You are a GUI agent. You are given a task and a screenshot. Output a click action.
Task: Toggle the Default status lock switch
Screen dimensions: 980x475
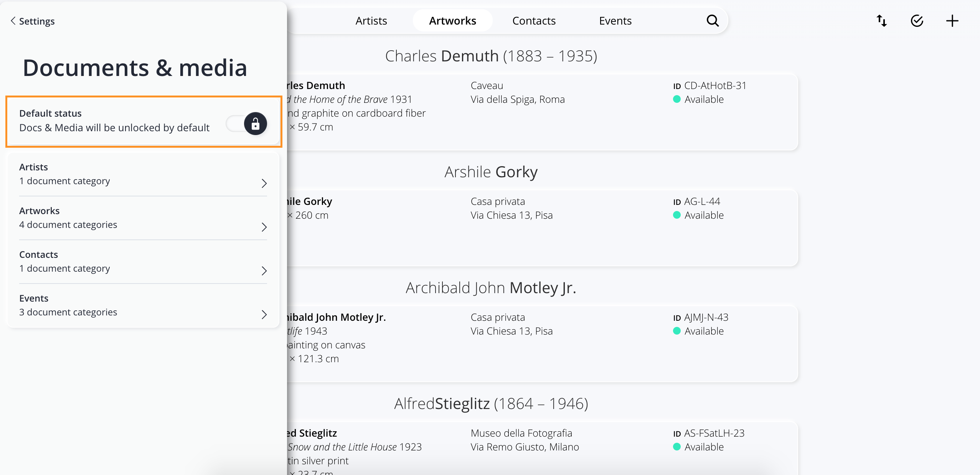246,124
